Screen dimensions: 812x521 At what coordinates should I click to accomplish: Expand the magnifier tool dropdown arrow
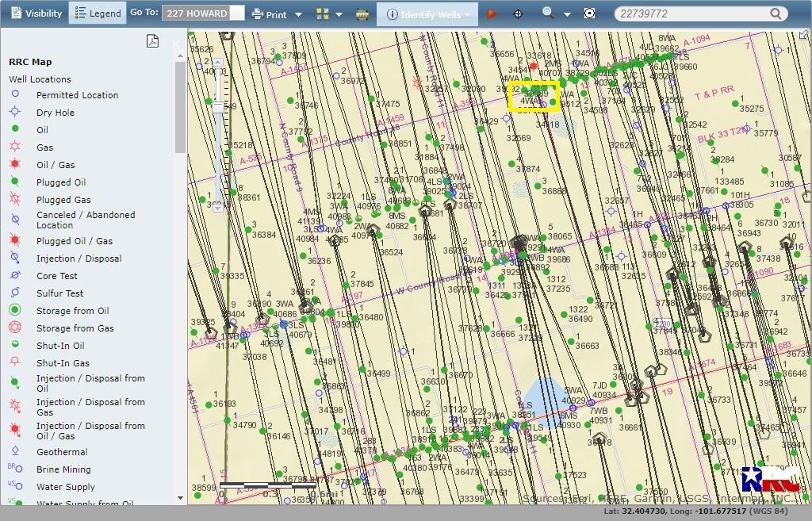tap(567, 14)
